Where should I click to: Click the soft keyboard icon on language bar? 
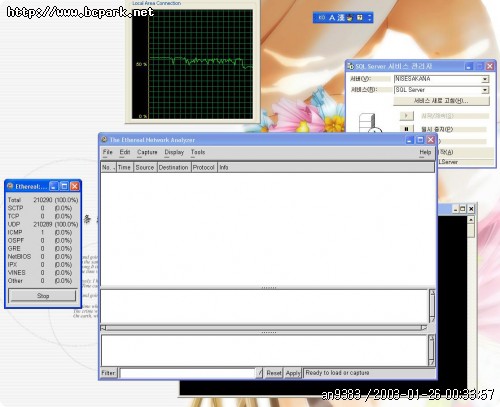[360, 18]
